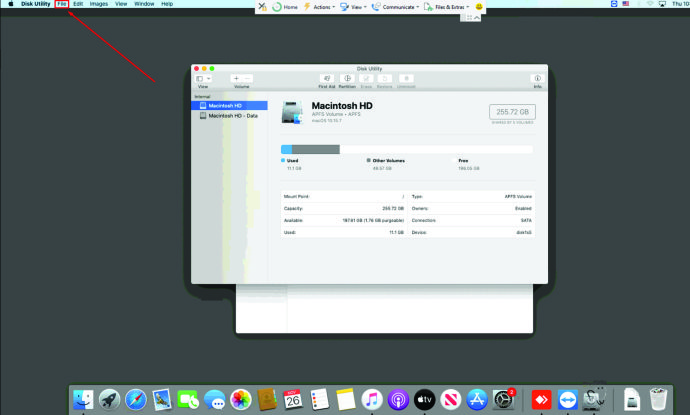Click the Unmount toolbar button
This screenshot has height=415, width=690.
pos(406,79)
